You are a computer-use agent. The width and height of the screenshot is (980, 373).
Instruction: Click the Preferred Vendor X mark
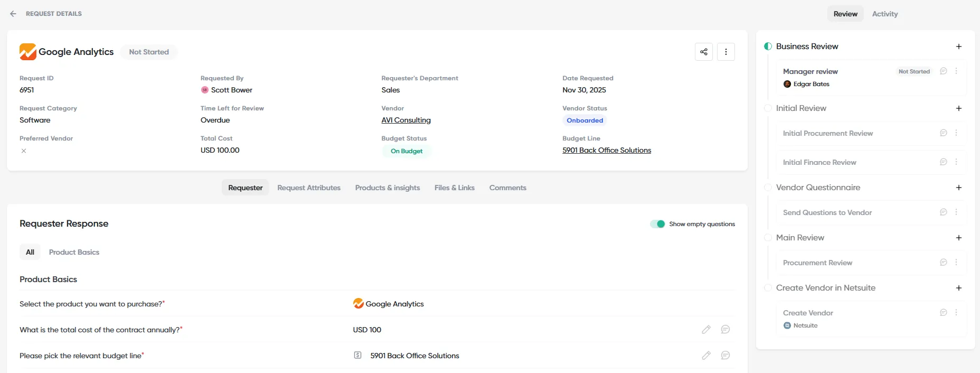click(x=24, y=151)
